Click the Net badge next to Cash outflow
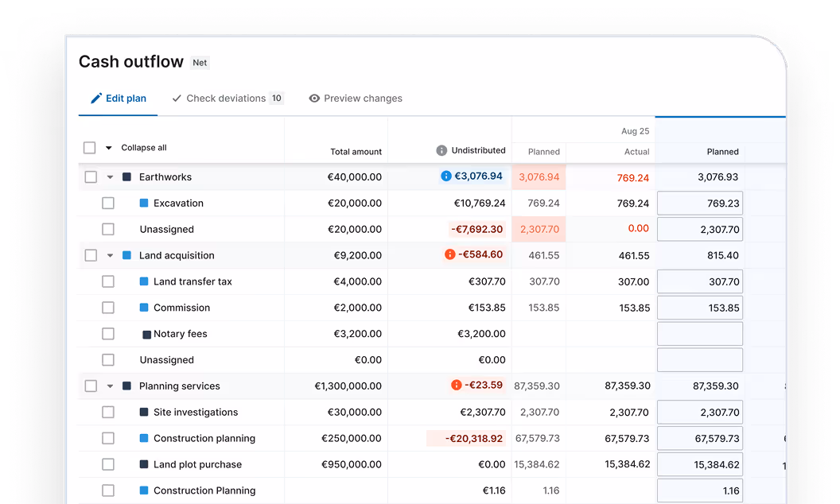This screenshot has height=504, width=840. pyautogui.click(x=200, y=63)
